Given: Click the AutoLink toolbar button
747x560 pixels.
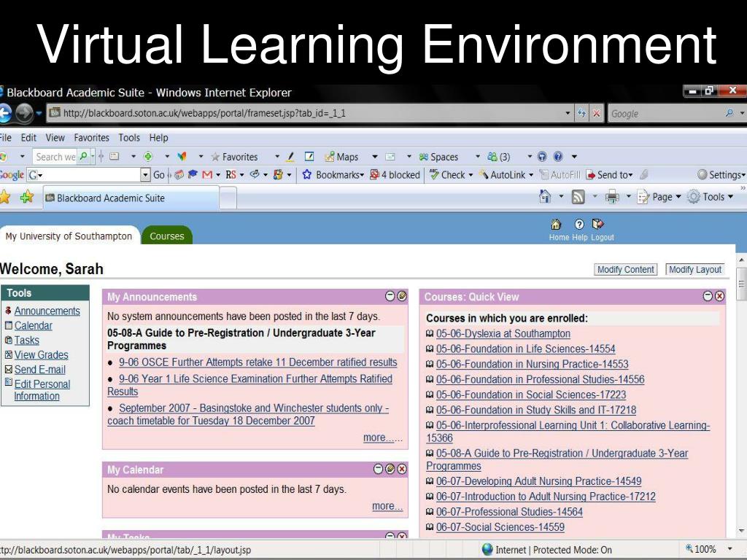Looking at the screenshot, I should pyautogui.click(x=502, y=175).
